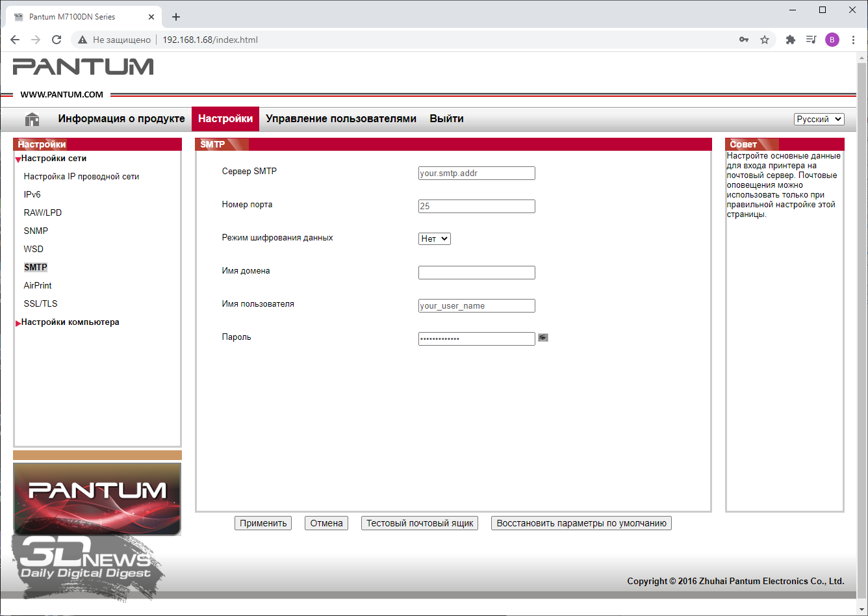
Task: Open Информация о продукте tab
Action: (x=121, y=119)
